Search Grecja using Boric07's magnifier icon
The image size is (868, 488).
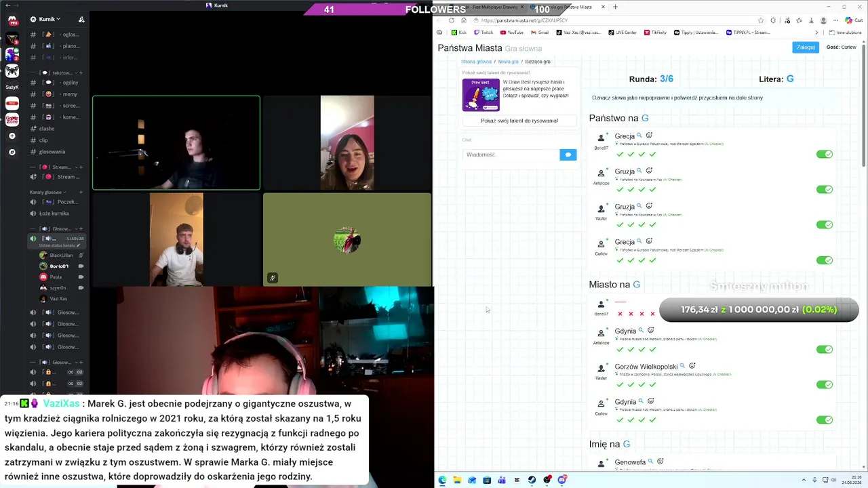(639, 136)
